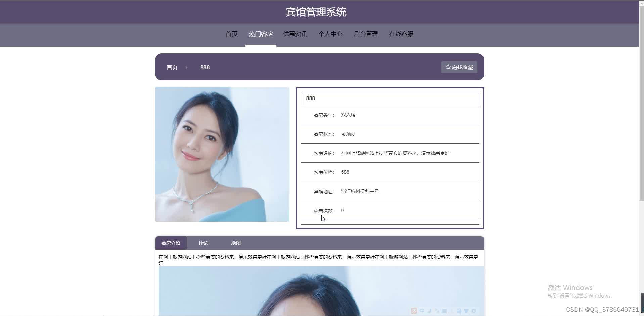Click the introduction paragraph text
Image resolution: width=644 pixels, height=316 pixels.
click(x=318, y=260)
